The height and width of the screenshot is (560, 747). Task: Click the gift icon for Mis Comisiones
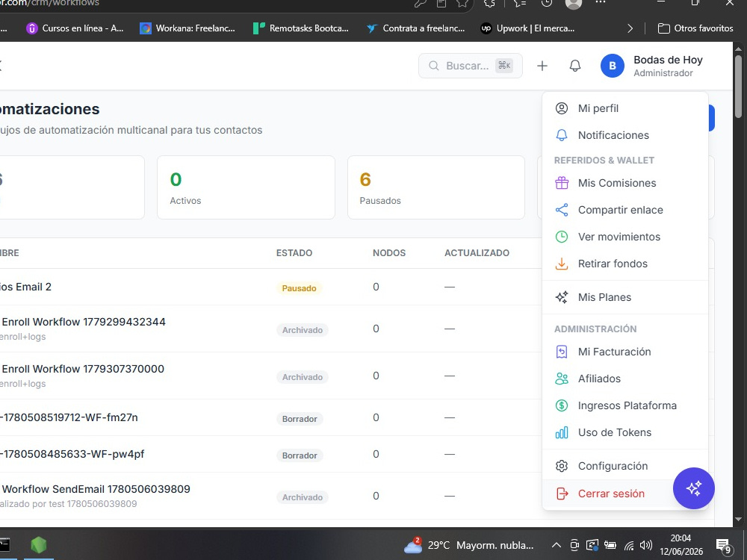tap(562, 183)
